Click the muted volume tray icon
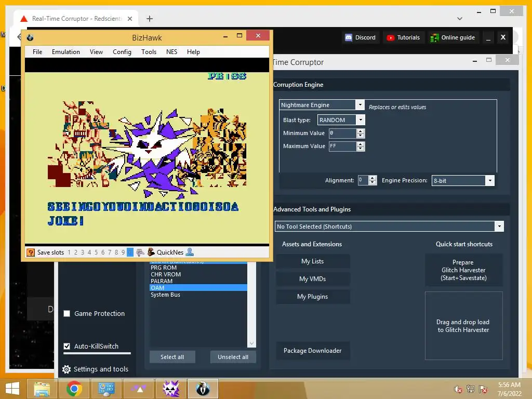Screen dimensions: 532x399 (458, 389)
